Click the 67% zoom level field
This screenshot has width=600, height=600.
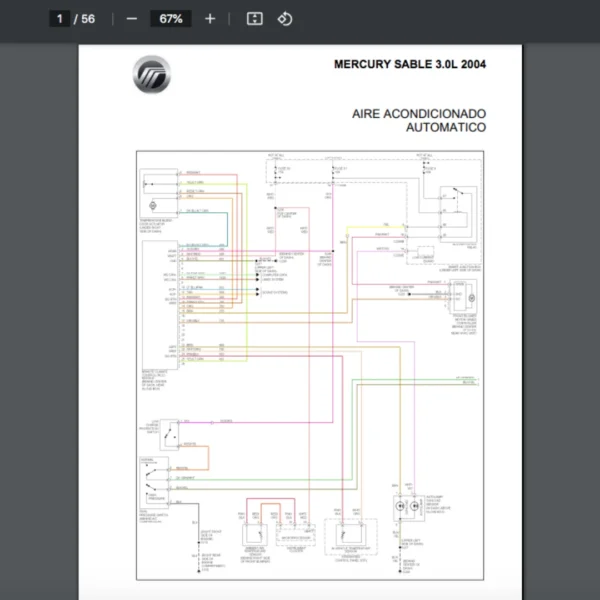171,19
